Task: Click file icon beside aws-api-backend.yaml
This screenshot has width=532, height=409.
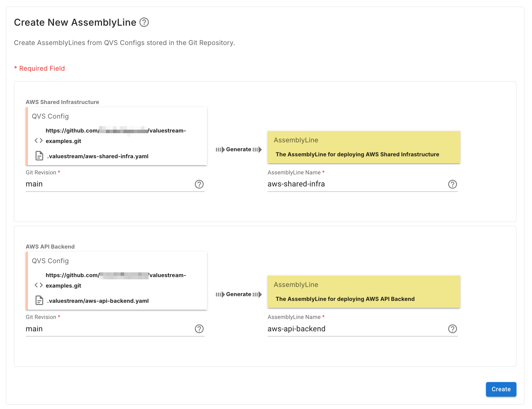Action: [x=39, y=301]
